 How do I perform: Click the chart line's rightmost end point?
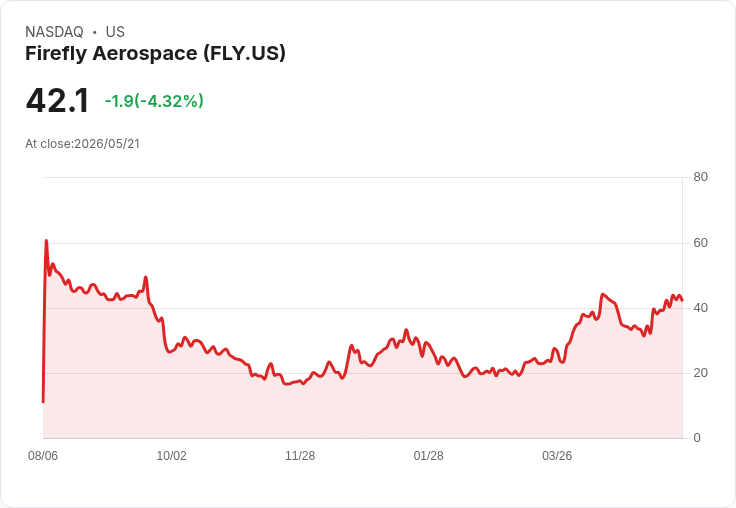click(682, 300)
